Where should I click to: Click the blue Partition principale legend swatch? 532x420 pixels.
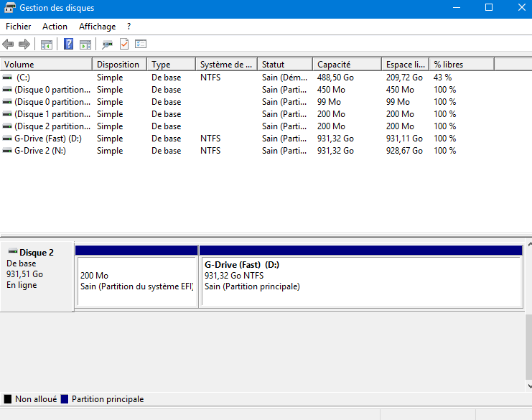tap(65, 399)
